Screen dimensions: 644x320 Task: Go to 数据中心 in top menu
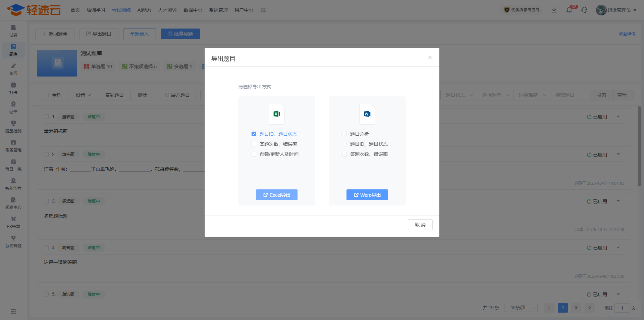click(193, 10)
